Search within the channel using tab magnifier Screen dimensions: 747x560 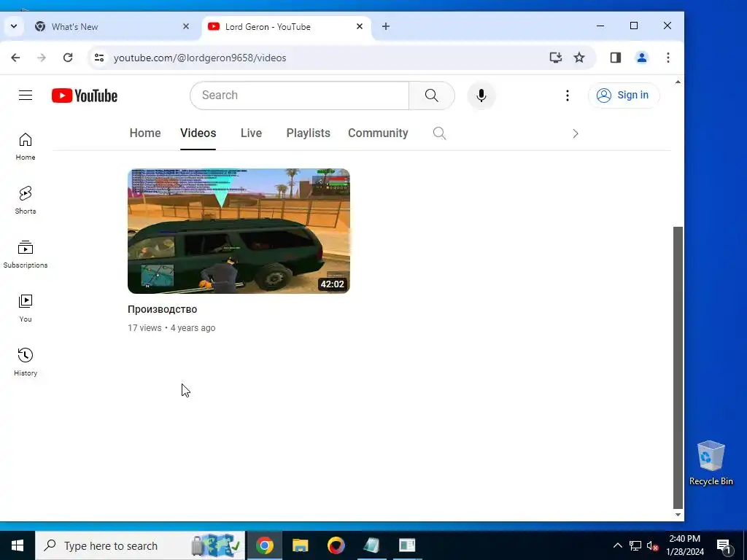(x=439, y=133)
